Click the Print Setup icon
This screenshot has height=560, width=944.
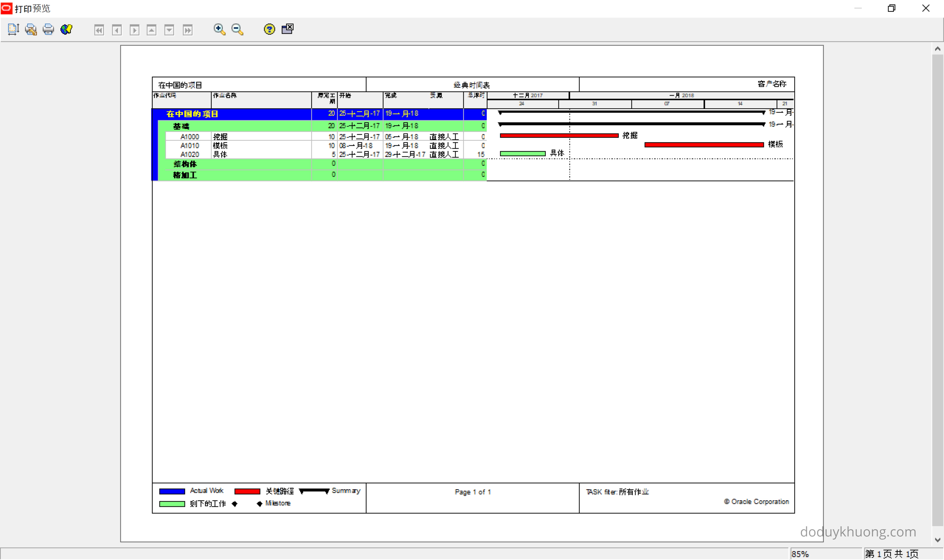point(31,29)
